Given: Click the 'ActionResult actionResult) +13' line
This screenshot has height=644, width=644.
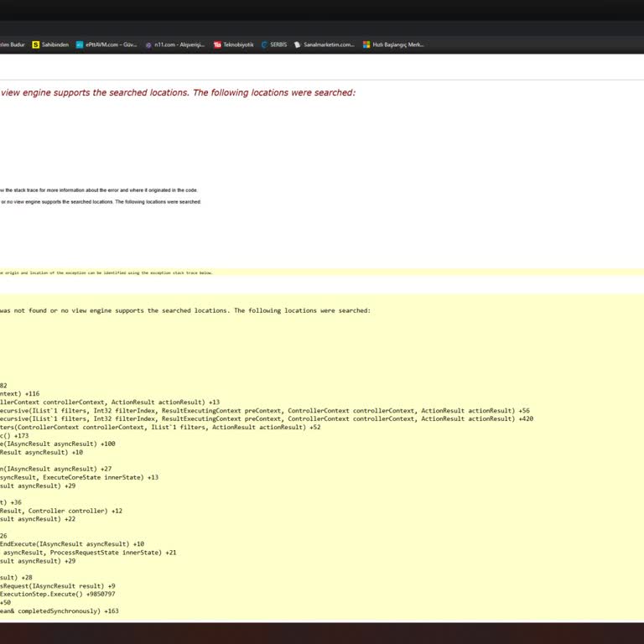Looking at the screenshot, I should [x=110, y=402].
